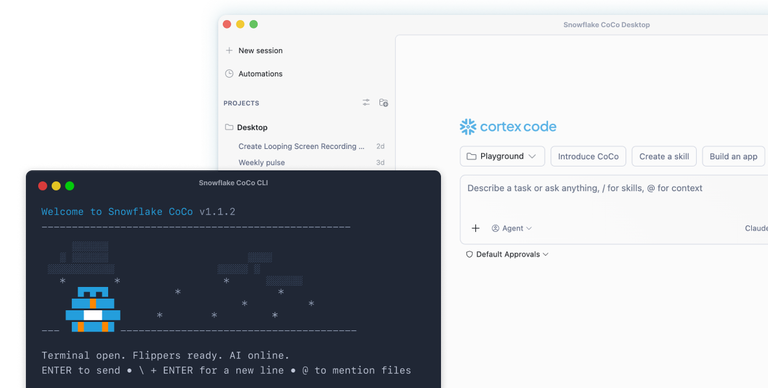Expand the Agent mode dropdown

pyautogui.click(x=511, y=228)
